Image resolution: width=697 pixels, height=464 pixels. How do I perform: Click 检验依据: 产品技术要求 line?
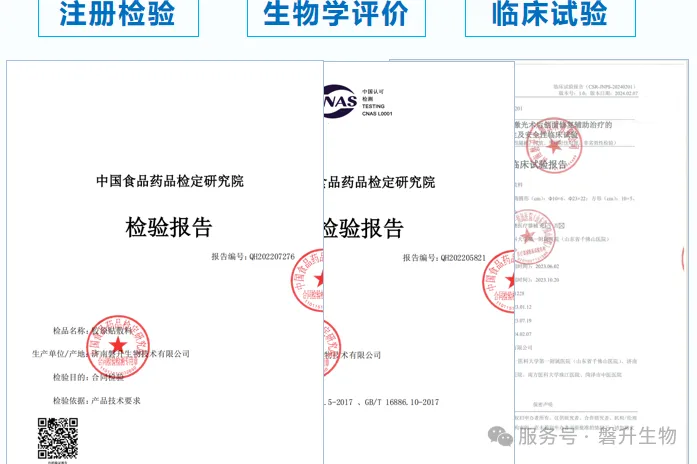pyautogui.click(x=96, y=401)
